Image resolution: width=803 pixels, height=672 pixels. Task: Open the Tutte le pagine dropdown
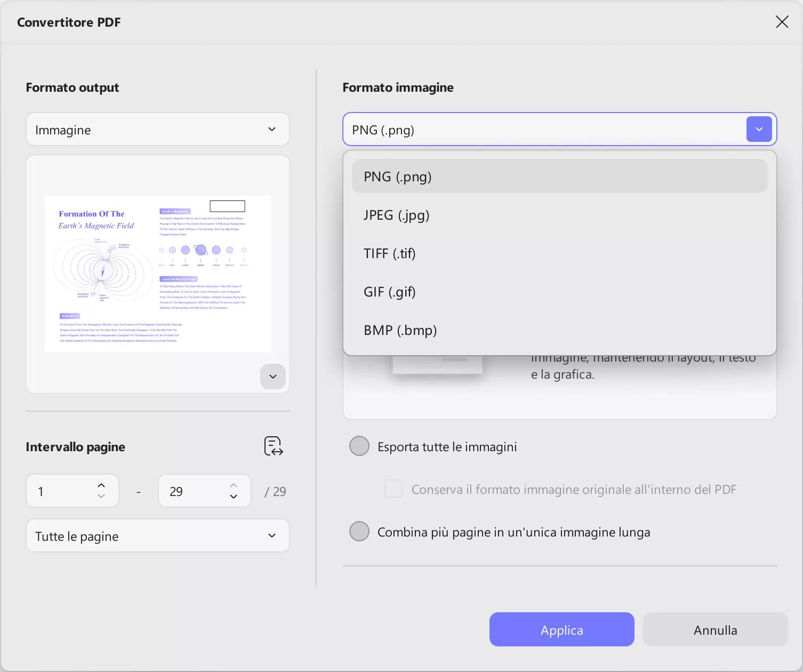point(158,535)
